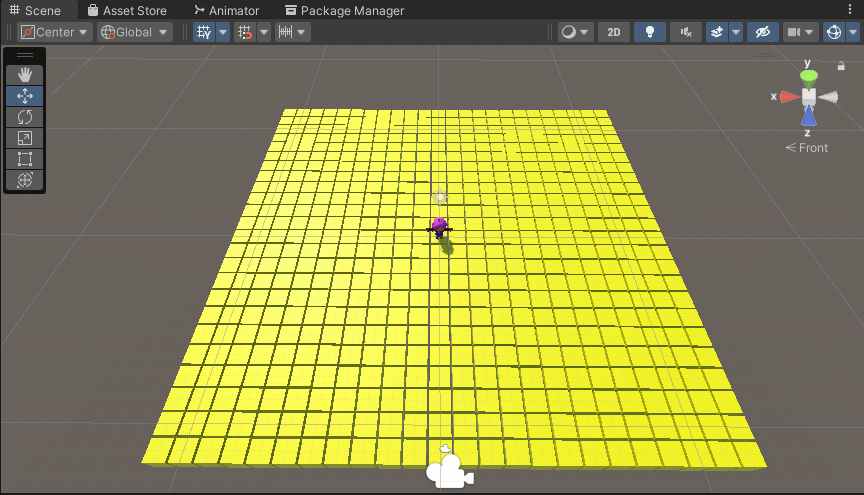
Task: Select the Rotate tool
Action: [25, 117]
